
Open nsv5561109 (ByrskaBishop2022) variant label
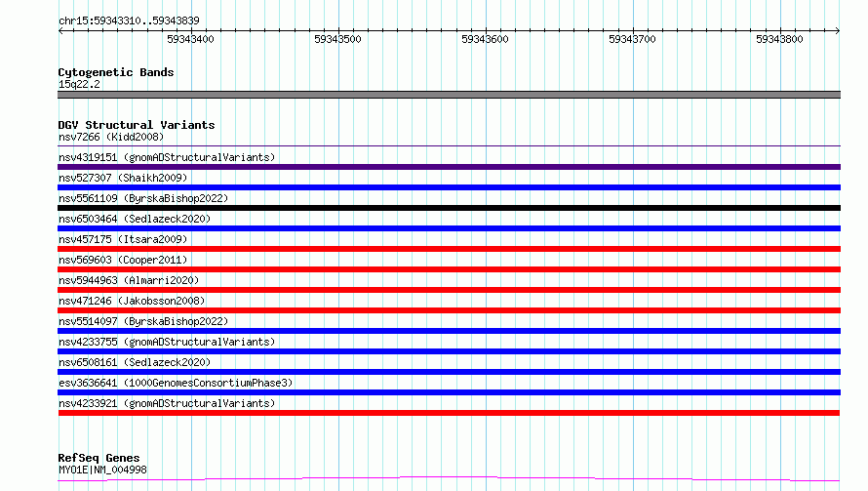(143, 198)
